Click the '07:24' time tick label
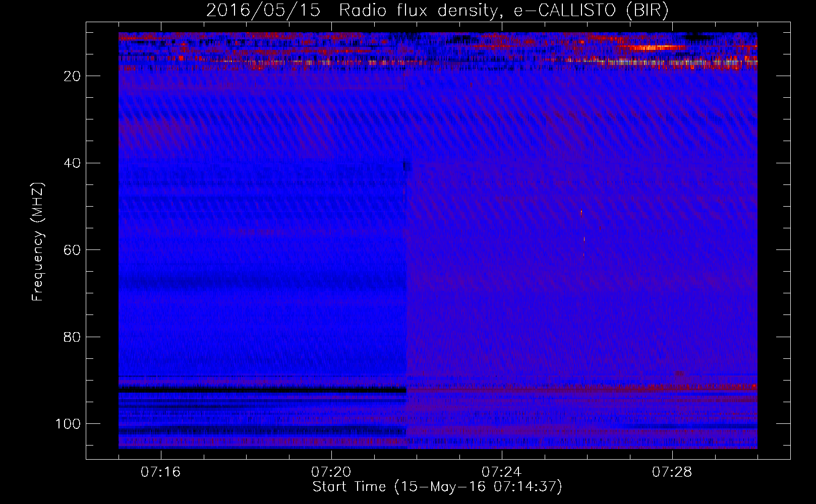This screenshot has height=504, width=816. (x=502, y=472)
